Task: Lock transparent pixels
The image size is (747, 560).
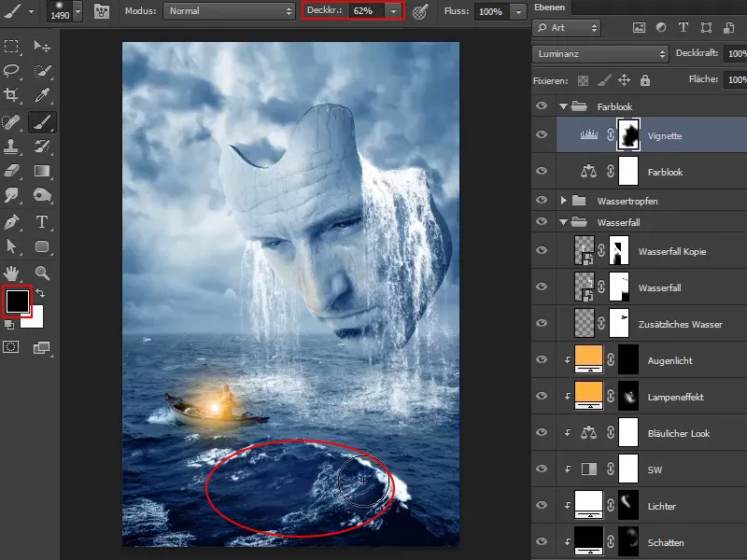Action: pyautogui.click(x=583, y=80)
